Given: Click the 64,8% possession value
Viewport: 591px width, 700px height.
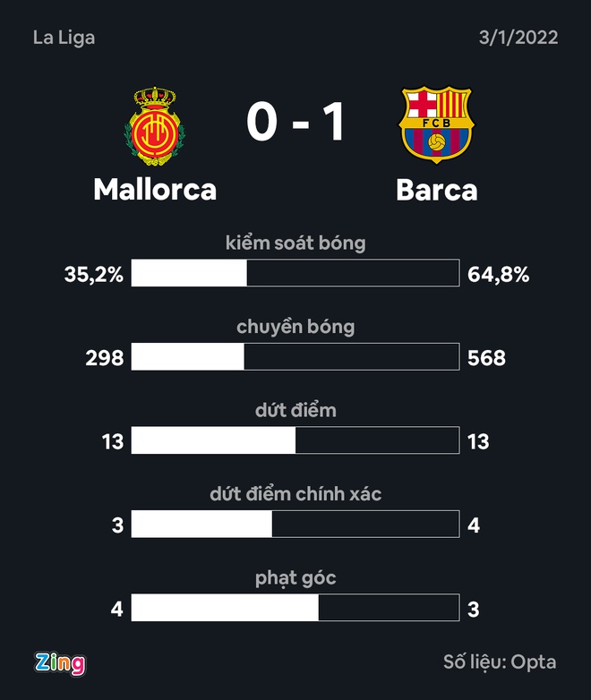Looking at the screenshot, I should pyautogui.click(x=499, y=275).
